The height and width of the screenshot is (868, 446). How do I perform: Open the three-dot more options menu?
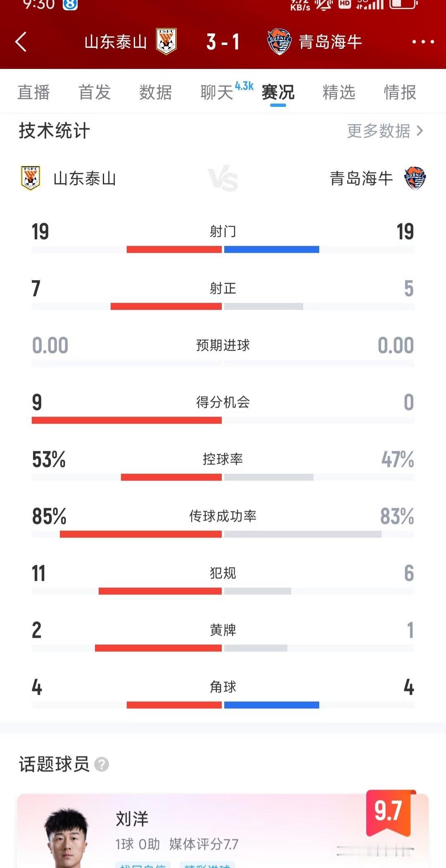coord(423,42)
